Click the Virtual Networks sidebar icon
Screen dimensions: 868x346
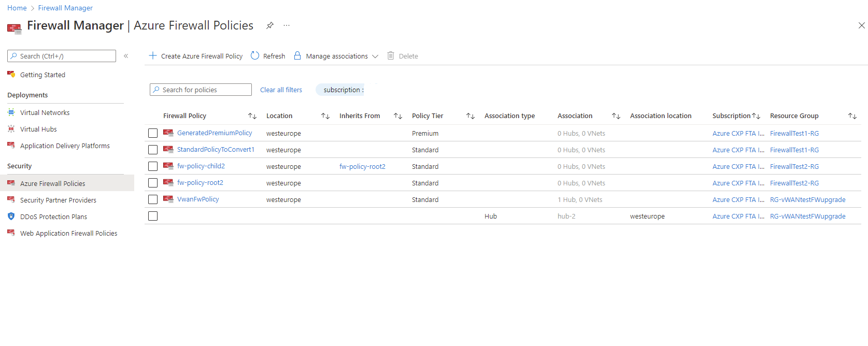point(11,112)
